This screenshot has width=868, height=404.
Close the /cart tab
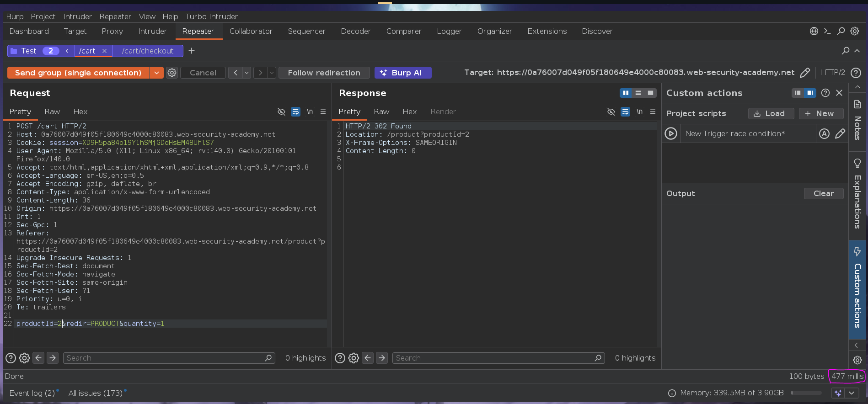pos(104,51)
